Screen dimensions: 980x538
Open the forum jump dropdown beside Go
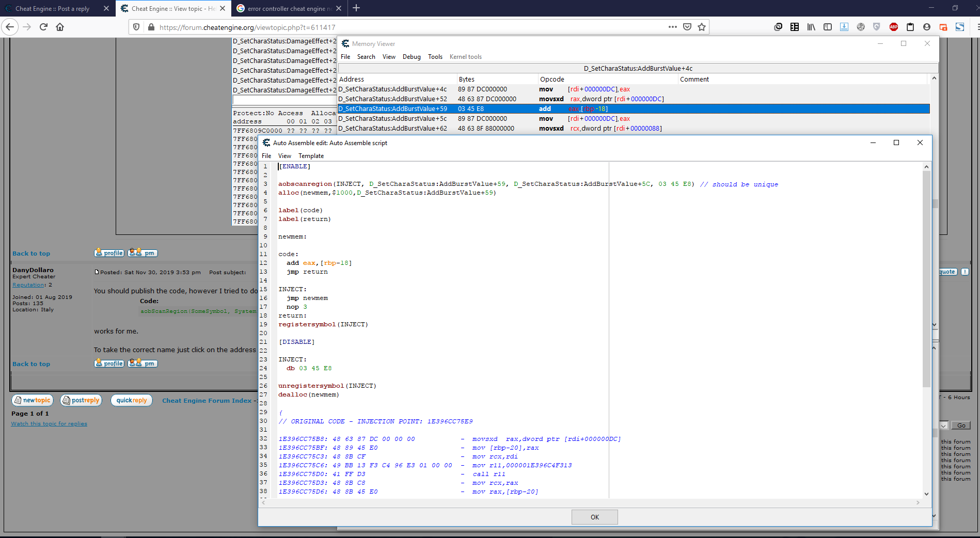pyautogui.click(x=943, y=425)
